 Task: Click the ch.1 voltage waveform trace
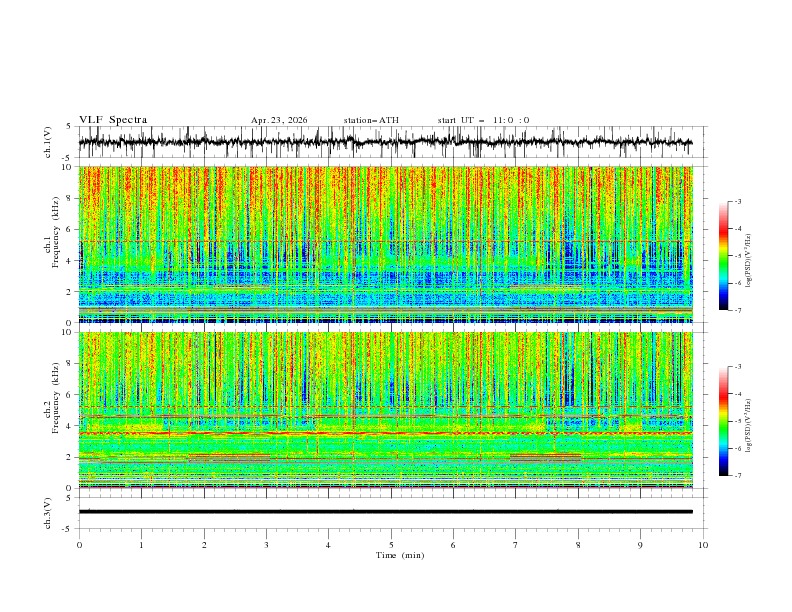click(385, 142)
